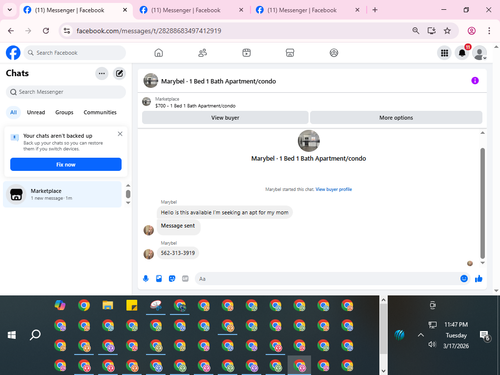Screen dimensions: 500x375
Task: Click the 562-313-3919 message bubble
Action: tap(178, 253)
